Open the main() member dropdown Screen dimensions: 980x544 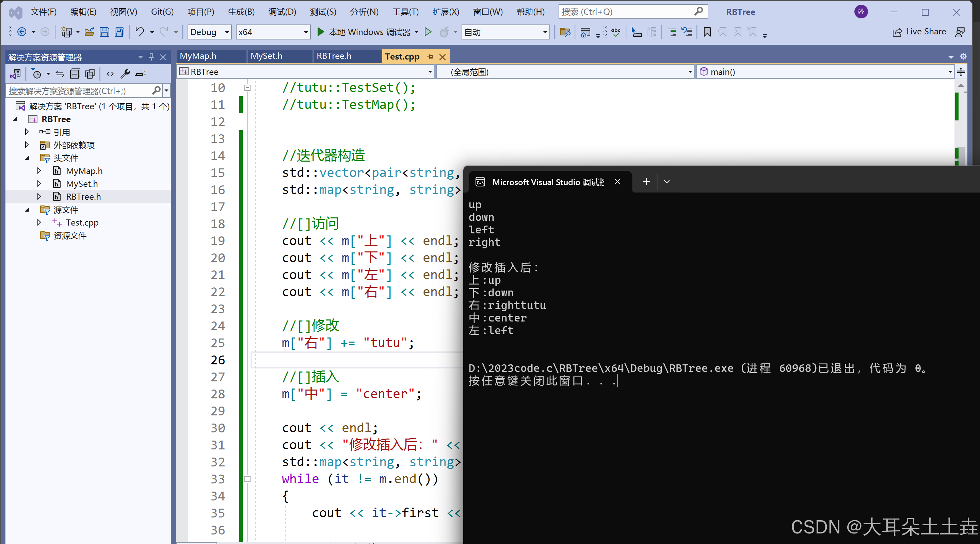click(x=825, y=72)
